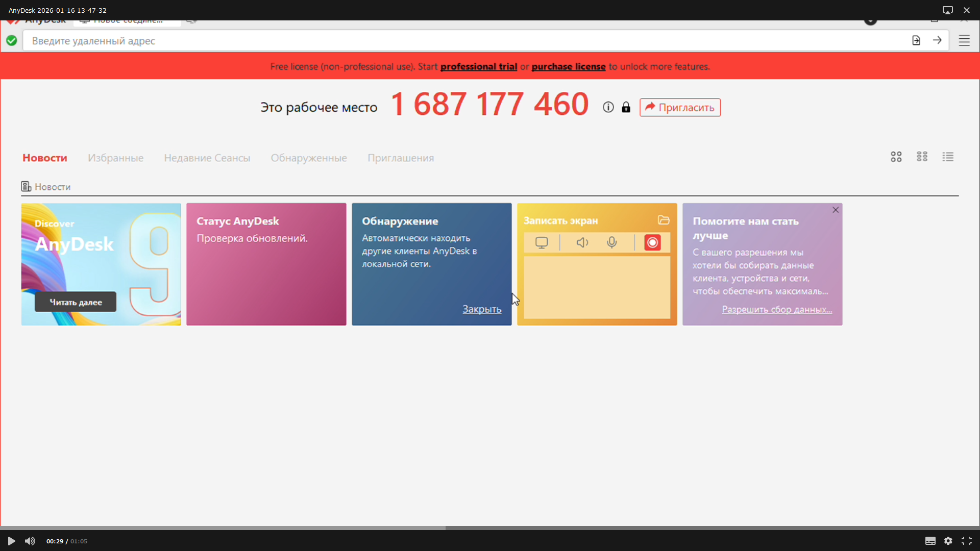Click info icon next to address number
This screenshot has height=551, width=980.
click(x=608, y=107)
